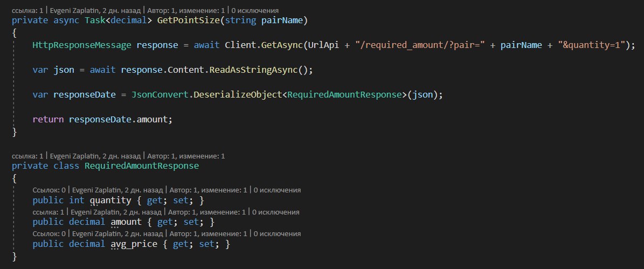Click the "&quantity=1" string literal
644x269 pixels.
(591, 45)
